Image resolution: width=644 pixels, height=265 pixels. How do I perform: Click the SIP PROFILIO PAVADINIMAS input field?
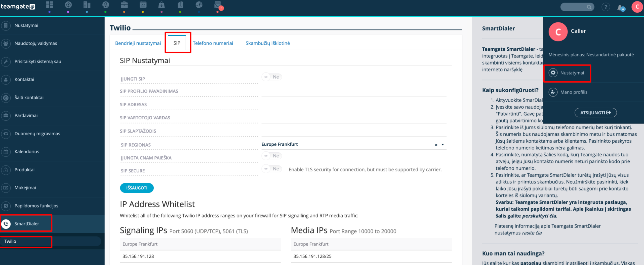(354, 92)
